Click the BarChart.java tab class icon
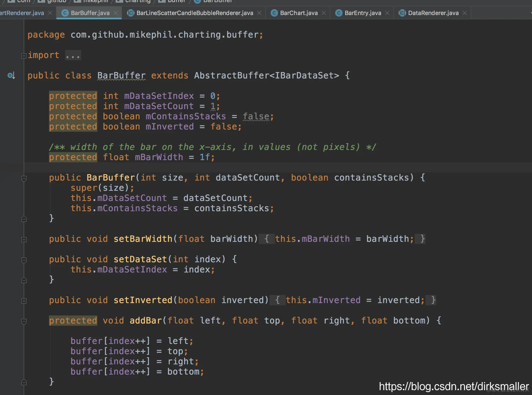The image size is (532, 395). point(274,13)
